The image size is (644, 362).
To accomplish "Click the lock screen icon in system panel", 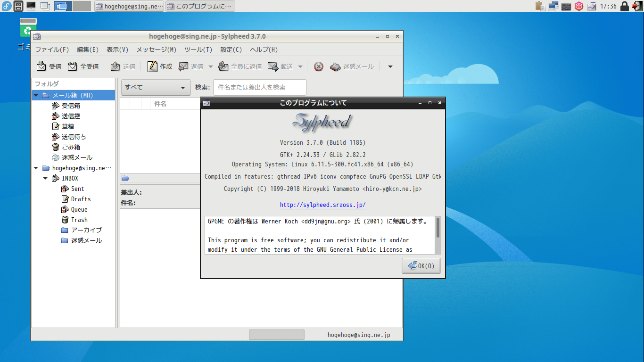I will point(624,6).
